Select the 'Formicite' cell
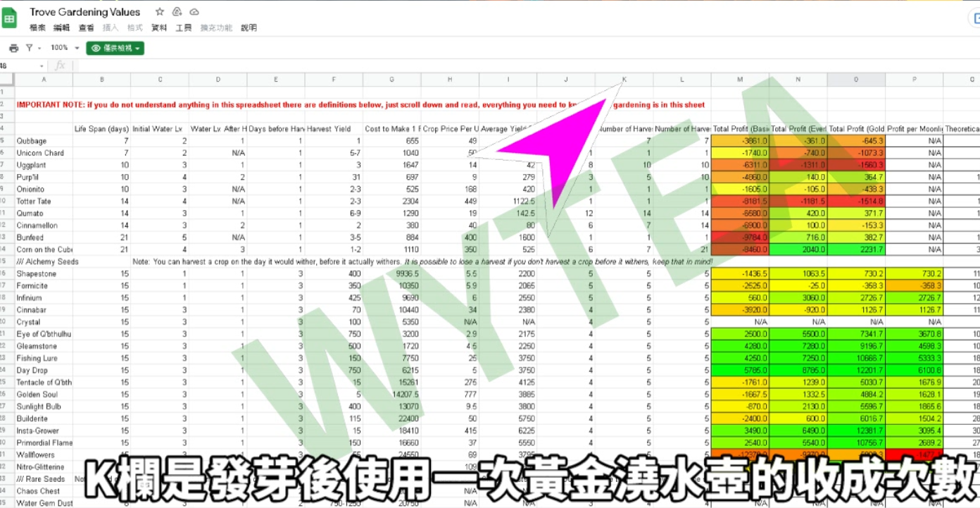The image size is (980, 508). pyautogui.click(x=44, y=286)
